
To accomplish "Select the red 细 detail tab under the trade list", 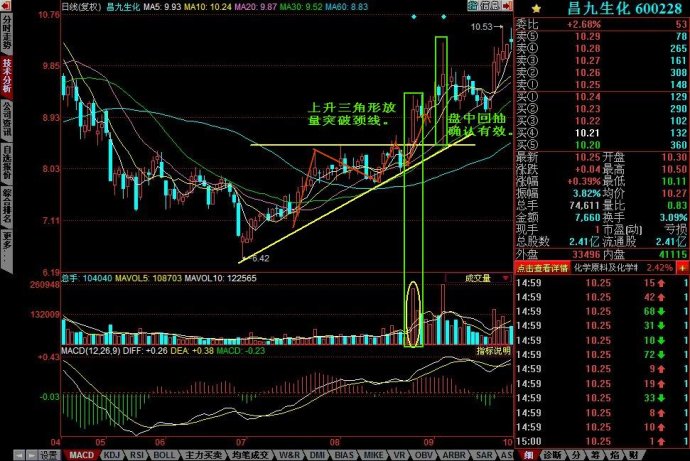I will 527,455.
